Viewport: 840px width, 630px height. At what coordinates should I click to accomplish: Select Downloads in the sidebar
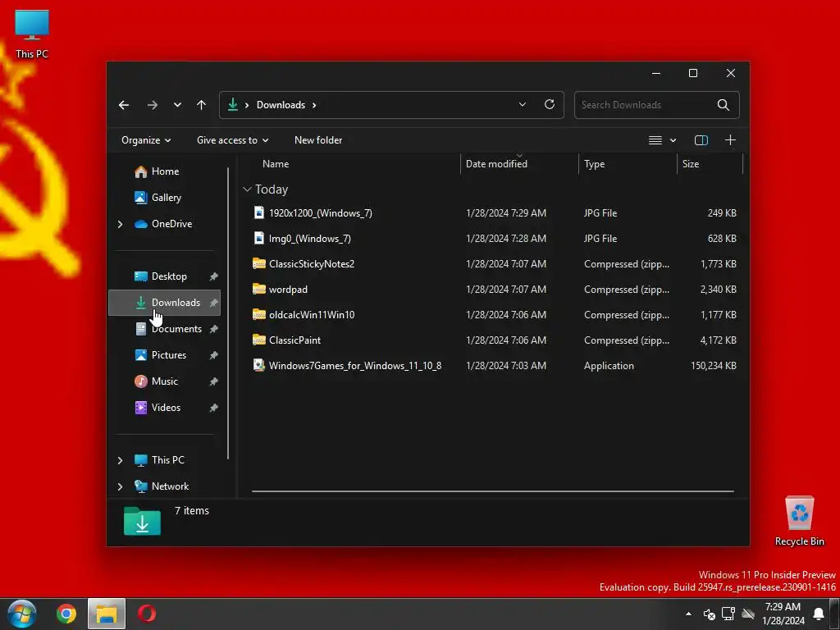(x=164, y=303)
